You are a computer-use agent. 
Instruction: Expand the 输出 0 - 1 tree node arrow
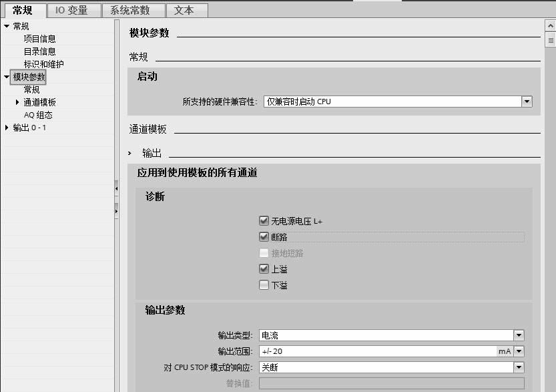click(7, 128)
